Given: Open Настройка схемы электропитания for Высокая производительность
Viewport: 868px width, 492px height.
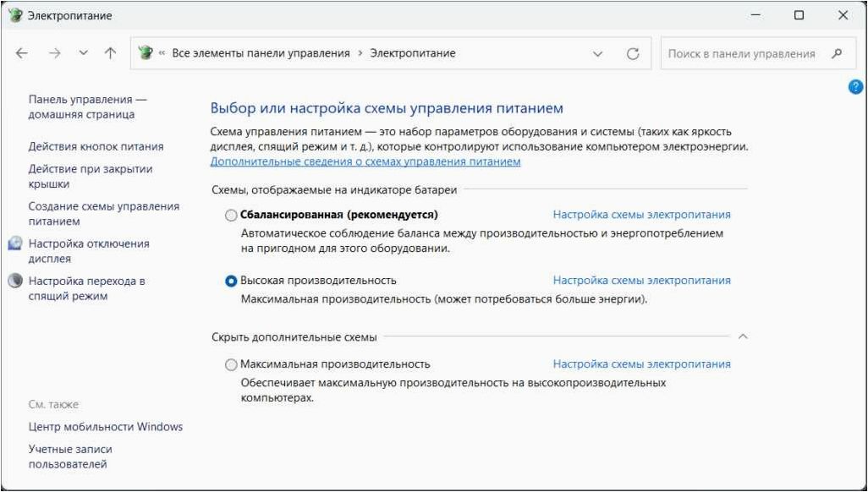Looking at the screenshot, I should (x=641, y=281).
